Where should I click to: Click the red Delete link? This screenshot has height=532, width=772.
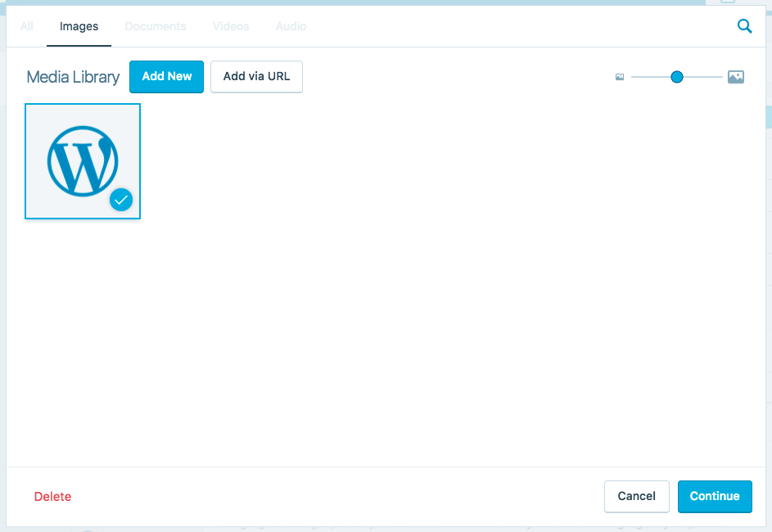52,497
